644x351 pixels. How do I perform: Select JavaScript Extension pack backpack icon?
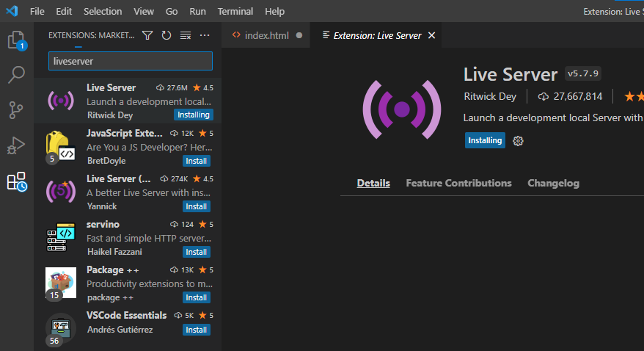[x=60, y=147]
